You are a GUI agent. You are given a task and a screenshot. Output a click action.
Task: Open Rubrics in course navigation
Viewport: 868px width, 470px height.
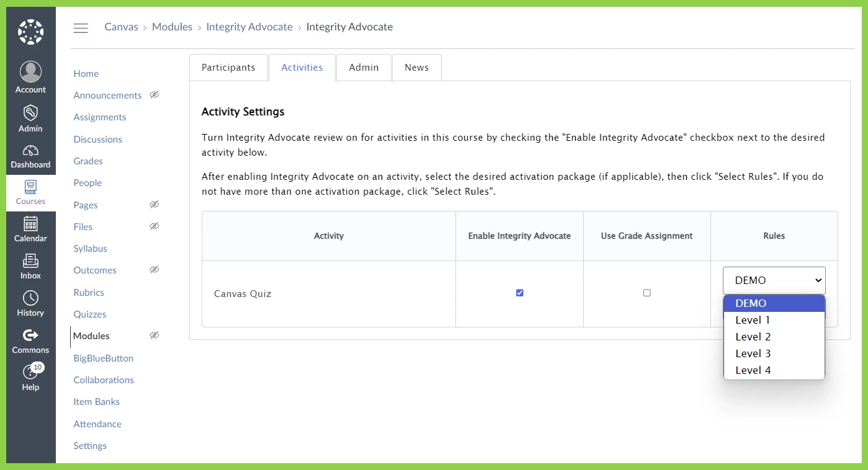89,292
